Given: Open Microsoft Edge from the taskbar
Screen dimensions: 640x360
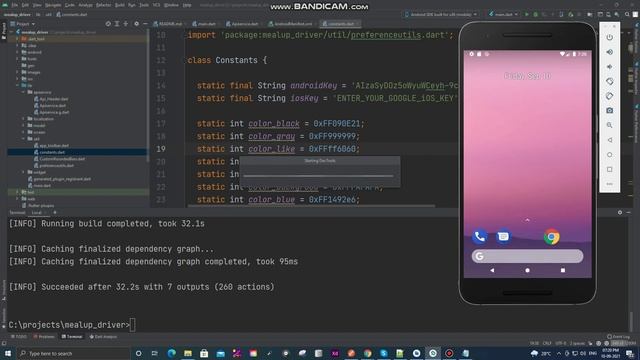Looking at the screenshot, I should pyautogui.click(x=171, y=353).
